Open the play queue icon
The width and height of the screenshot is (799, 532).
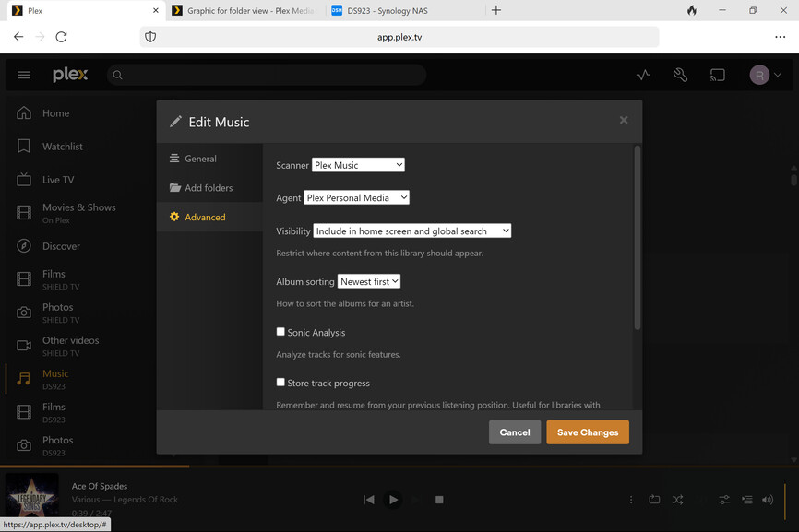click(x=747, y=500)
